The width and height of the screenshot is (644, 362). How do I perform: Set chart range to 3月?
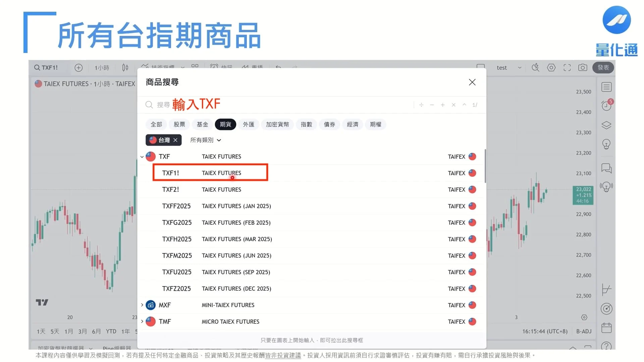(x=83, y=331)
